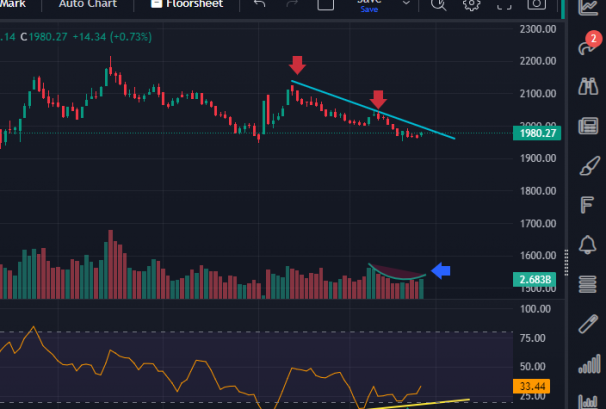Expand the Save dropdown arrow
Viewport: 606px width, 409px height.
(406, 3)
